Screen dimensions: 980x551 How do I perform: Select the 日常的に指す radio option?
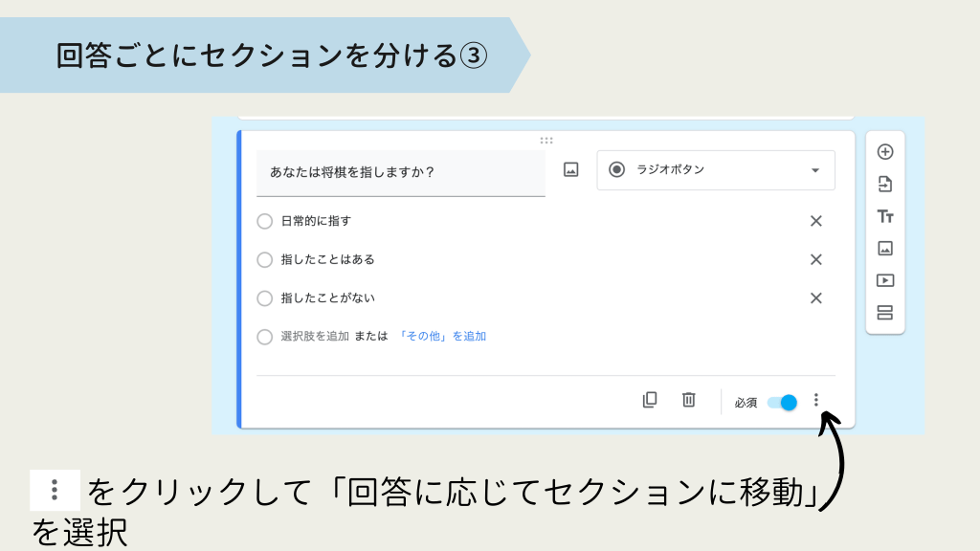tap(265, 221)
